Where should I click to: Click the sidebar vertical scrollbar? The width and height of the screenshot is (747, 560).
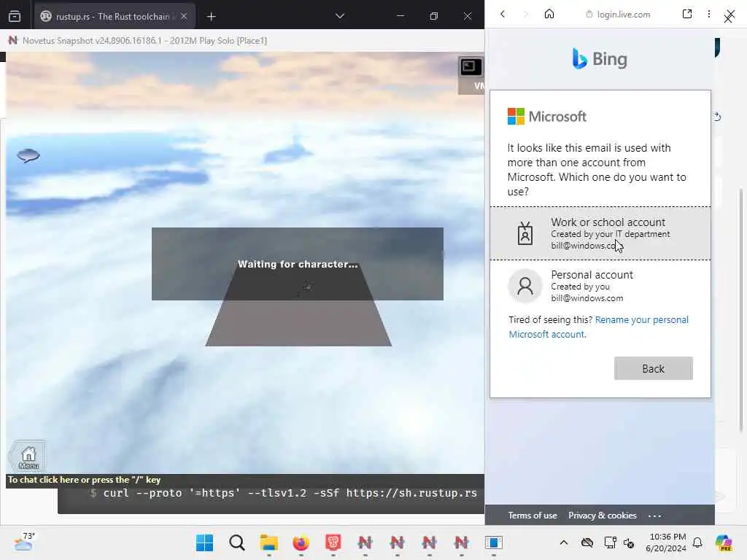click(740, 309)
